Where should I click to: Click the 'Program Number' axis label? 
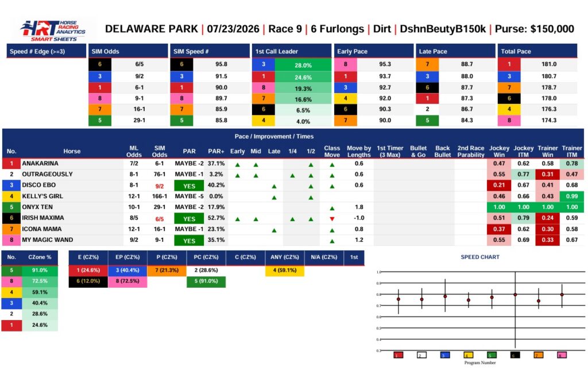click(480, 363)
